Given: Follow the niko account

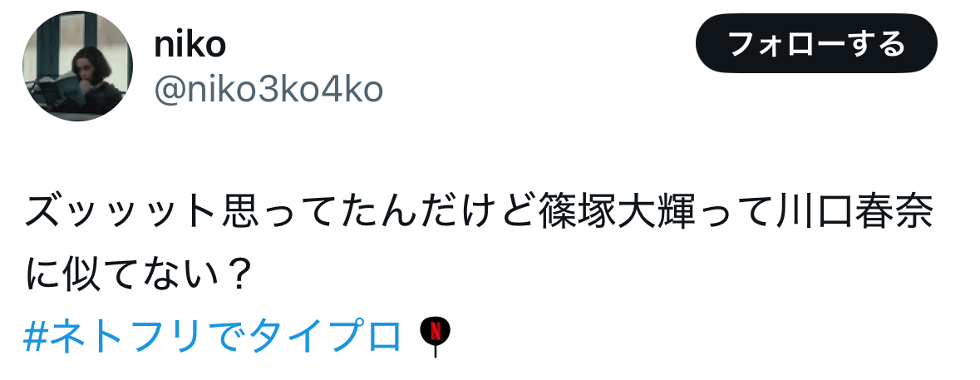Looking at the screenshot, I should pyautogui.click(x=816, y=43).
